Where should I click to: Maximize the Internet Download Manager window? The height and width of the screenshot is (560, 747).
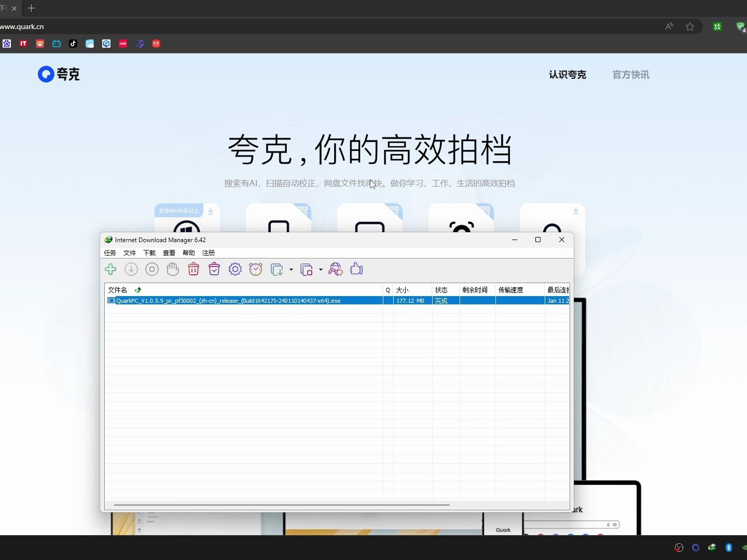tap(538, 240)
